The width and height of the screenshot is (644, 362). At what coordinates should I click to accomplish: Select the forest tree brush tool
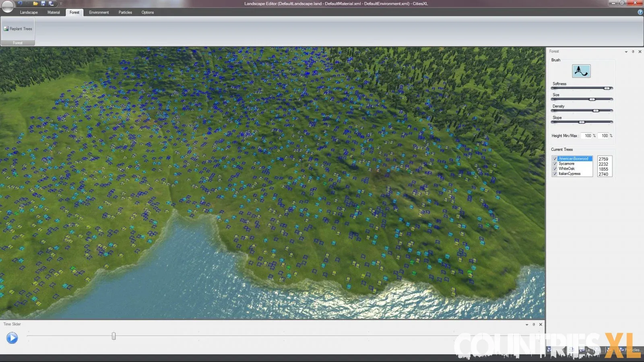point(581,71)
